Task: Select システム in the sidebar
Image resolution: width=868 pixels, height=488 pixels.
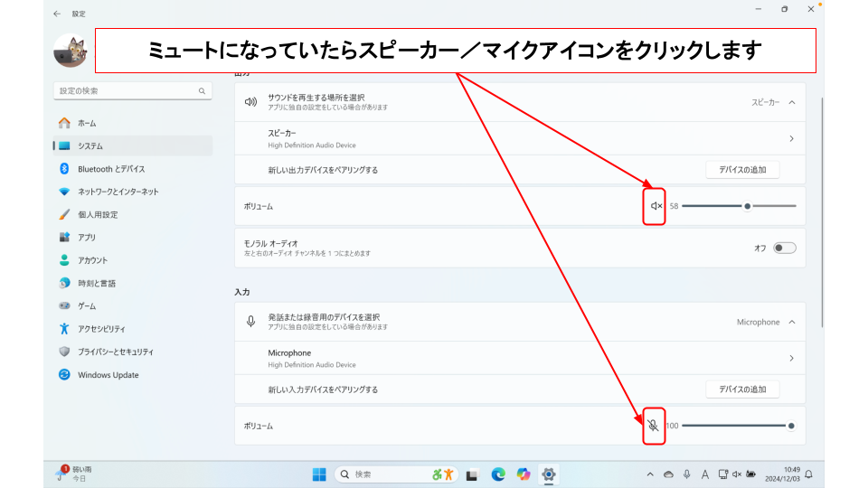Action: [90, 146]
